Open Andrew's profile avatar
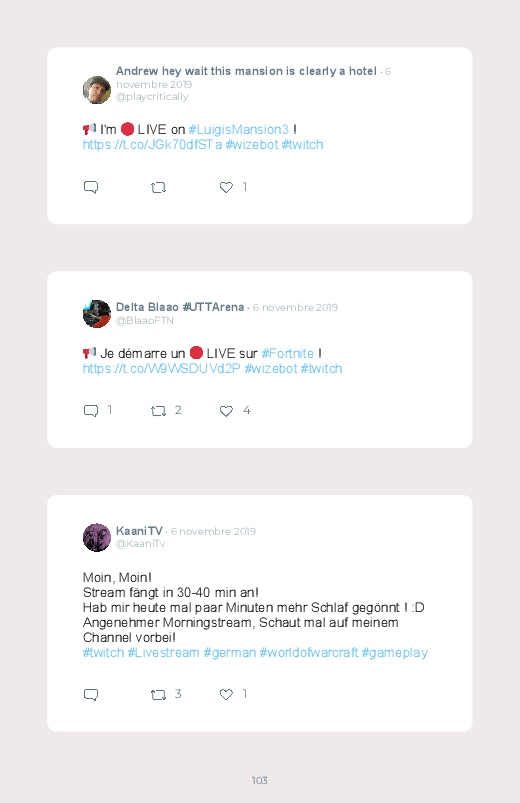 tap(97, 90)
